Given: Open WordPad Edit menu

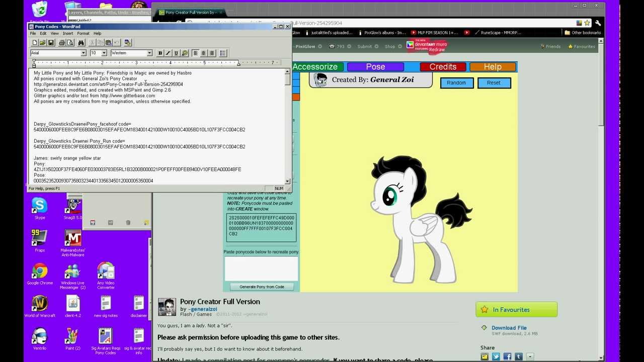Looking at the screenshot, I should (x=43, y=34).
